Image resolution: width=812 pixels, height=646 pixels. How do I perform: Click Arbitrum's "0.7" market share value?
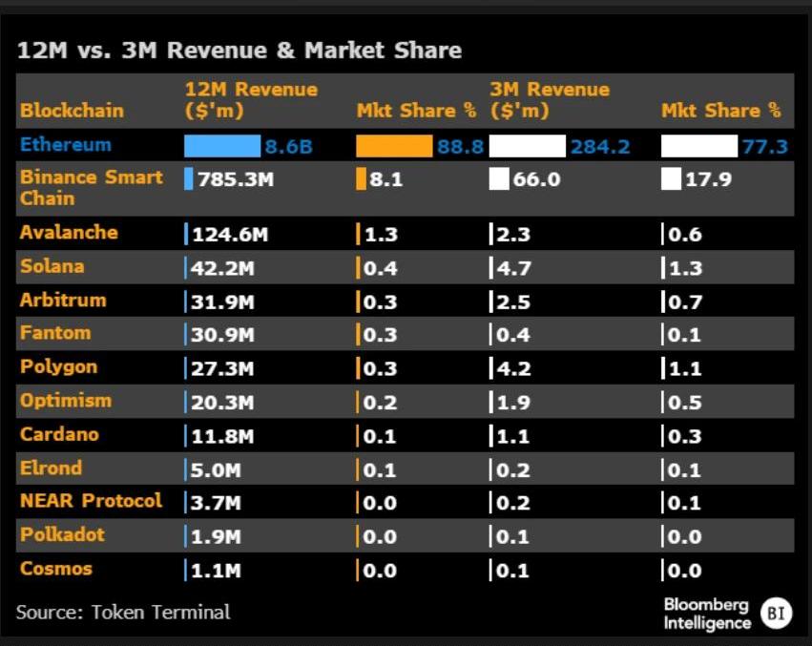tap(684, 302)
